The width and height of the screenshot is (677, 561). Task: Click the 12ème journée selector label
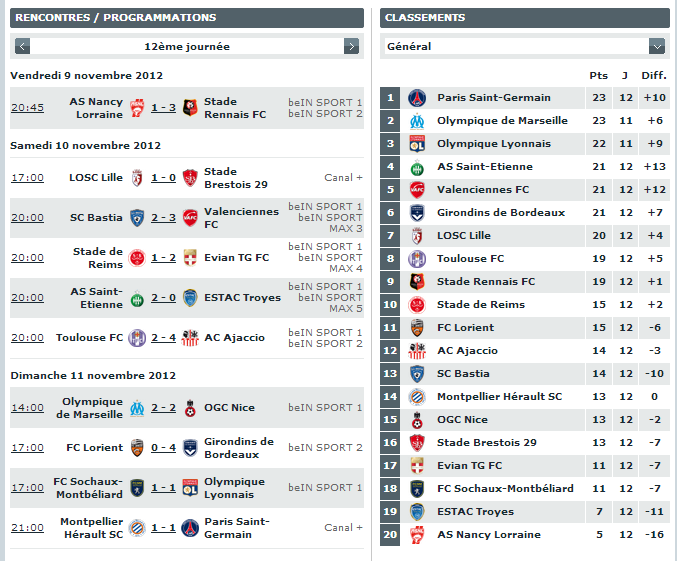point(187,46)
